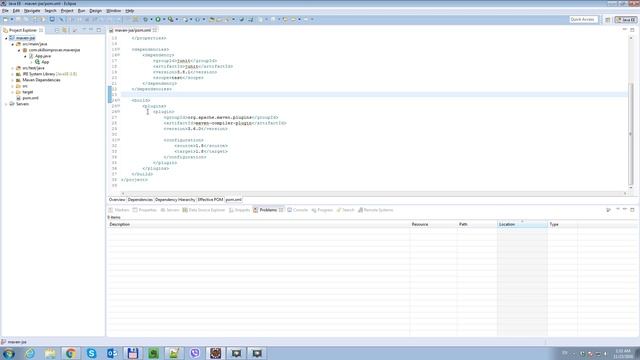Open the Help menu
The image size is (640, 360).
click(129, 11)
